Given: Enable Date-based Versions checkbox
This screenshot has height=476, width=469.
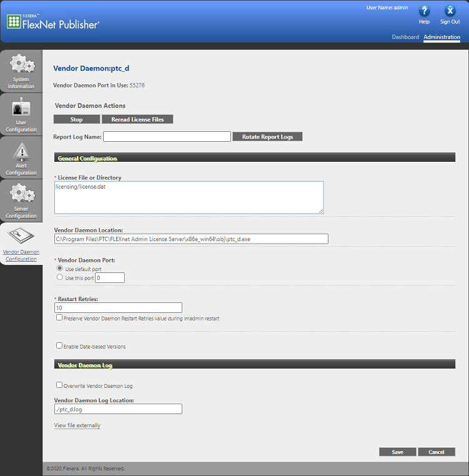Looking at the screenshot, I should coord(59,345).
